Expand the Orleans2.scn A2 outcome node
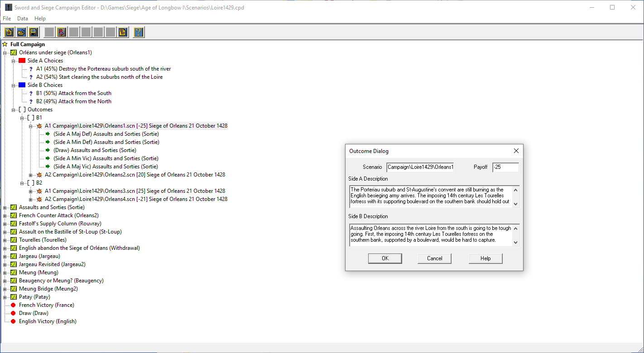The width and height of the screenshot is (644, 353). [x=31, y=175]
